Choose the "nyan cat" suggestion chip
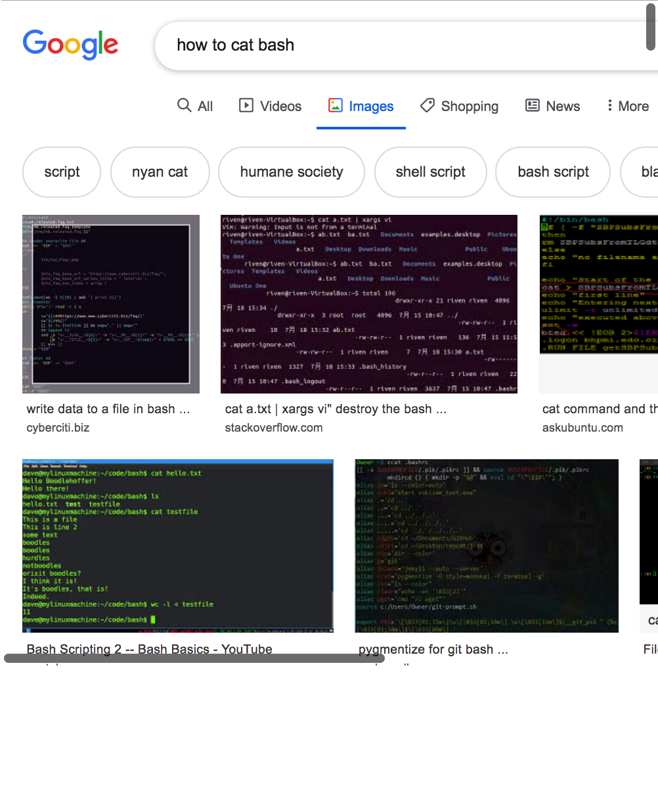This screenshot has width=658, height=812. pos(160,172)
